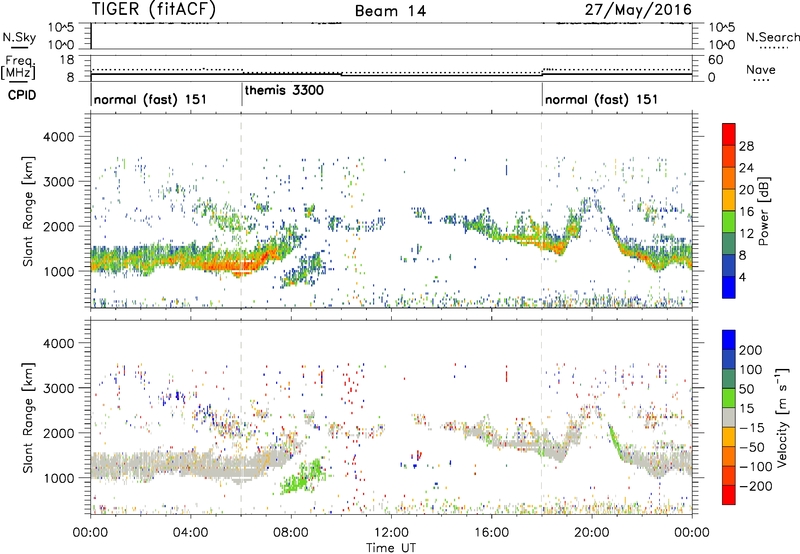Click the '-200' velocity tick label

coord(756,486)
